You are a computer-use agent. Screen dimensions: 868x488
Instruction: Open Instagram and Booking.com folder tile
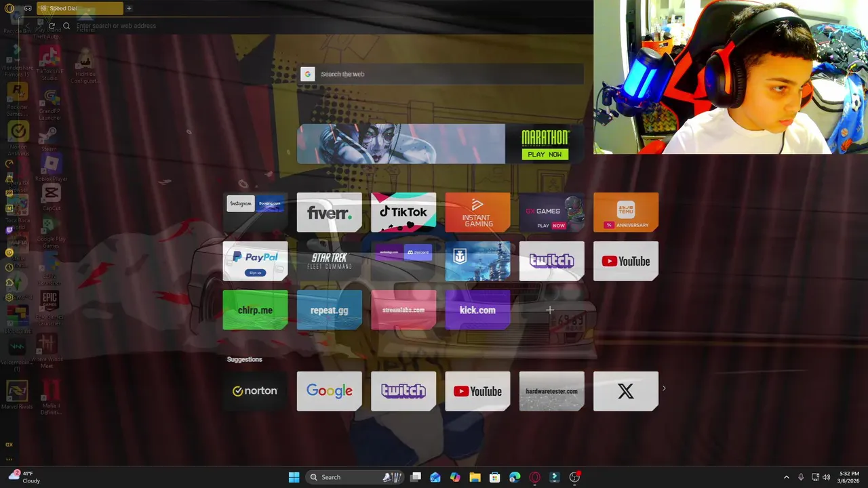[255, 212]
